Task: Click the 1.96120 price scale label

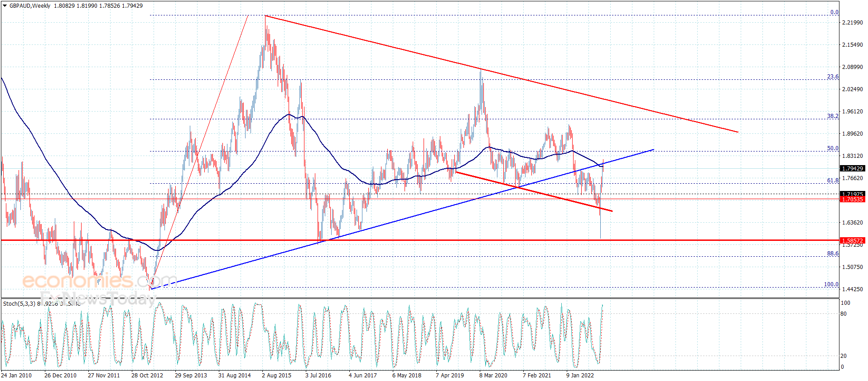Action: (x=852, y=112)
